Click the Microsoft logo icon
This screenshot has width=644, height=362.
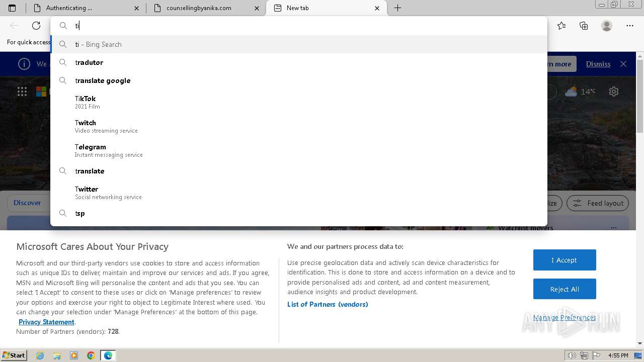click(41, 92)
